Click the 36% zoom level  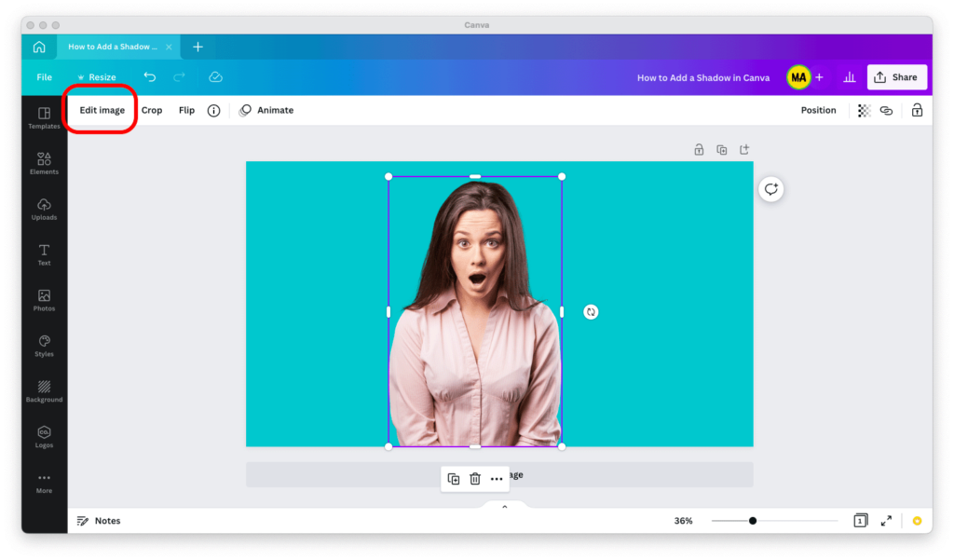click(x=683, y=521)
